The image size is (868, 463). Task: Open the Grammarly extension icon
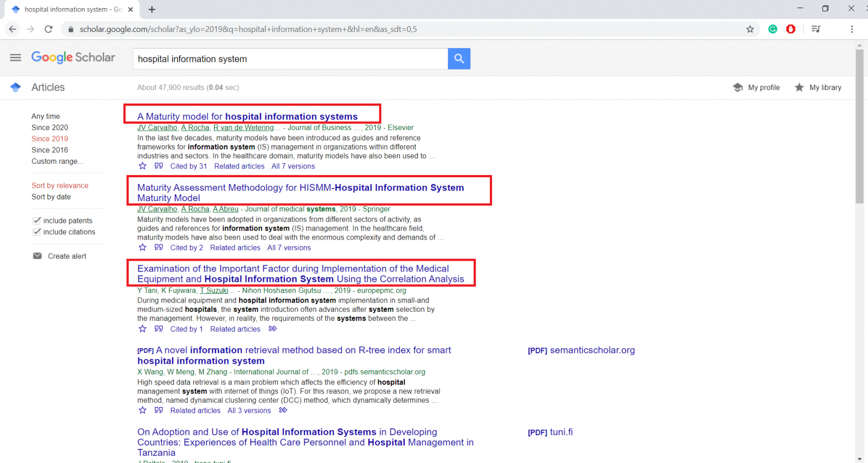coord(773,29)
